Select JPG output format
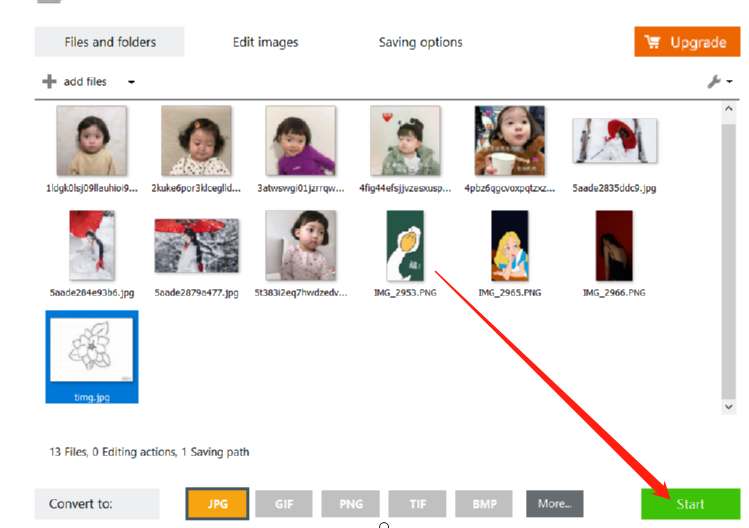This screenshot has height=528, width=749. [217, 504]
